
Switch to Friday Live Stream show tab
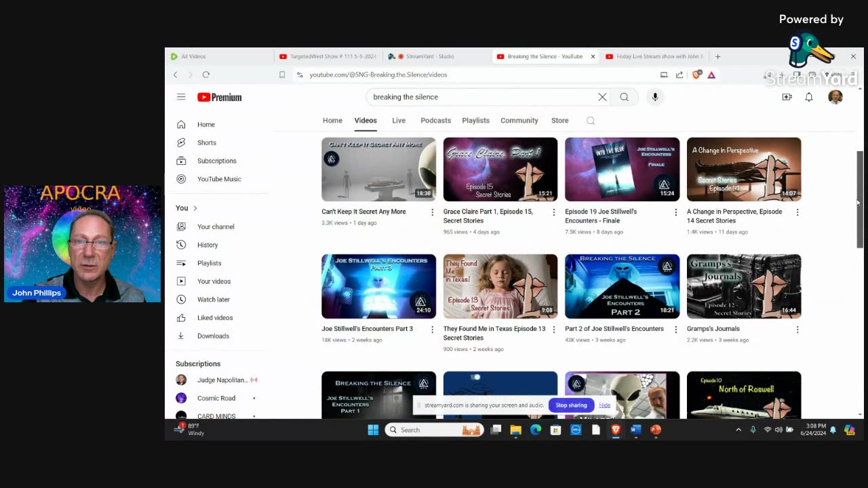[x=655, y=56]
